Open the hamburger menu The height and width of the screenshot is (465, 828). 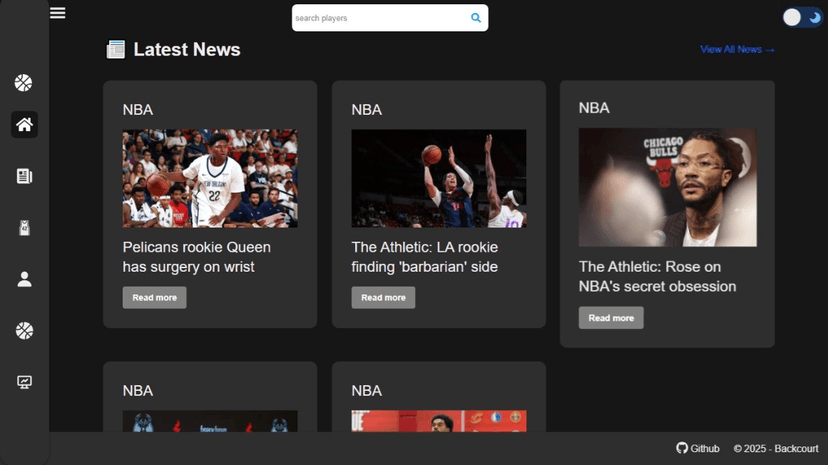point(58,13)
